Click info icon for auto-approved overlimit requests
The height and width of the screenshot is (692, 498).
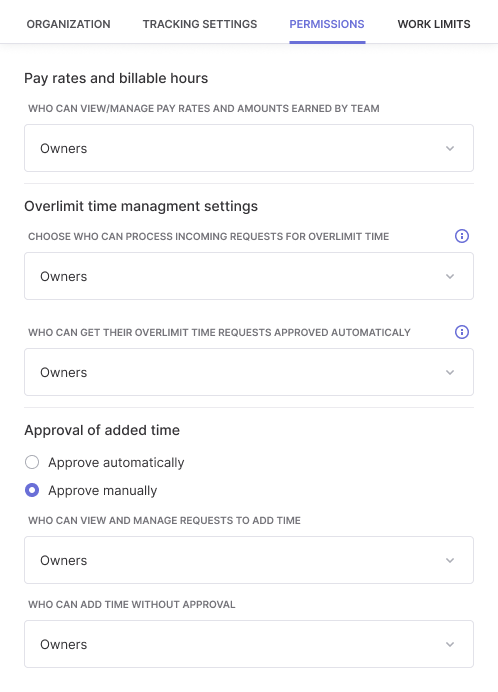(x=462, y=332)
